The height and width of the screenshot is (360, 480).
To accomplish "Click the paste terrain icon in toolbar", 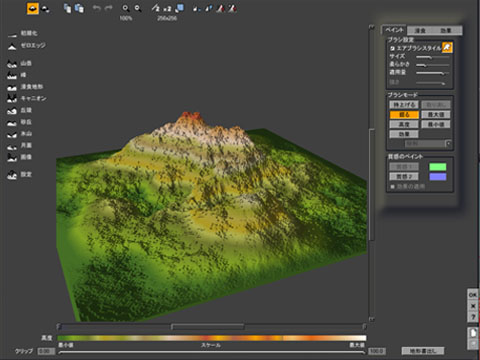I will (x=79, y=8).
